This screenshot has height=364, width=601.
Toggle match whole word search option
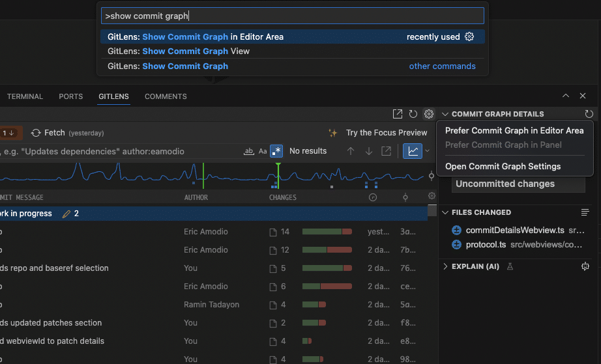(x=249, y=151)
